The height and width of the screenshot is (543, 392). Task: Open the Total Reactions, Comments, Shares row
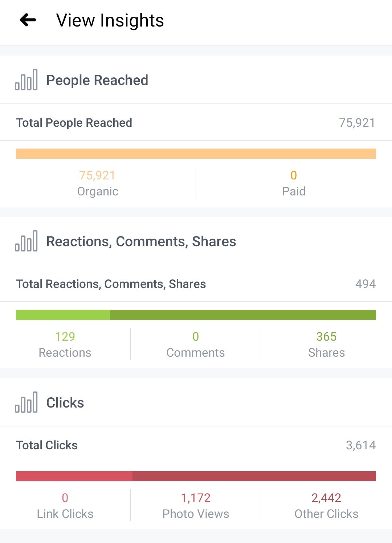point(196,284)
